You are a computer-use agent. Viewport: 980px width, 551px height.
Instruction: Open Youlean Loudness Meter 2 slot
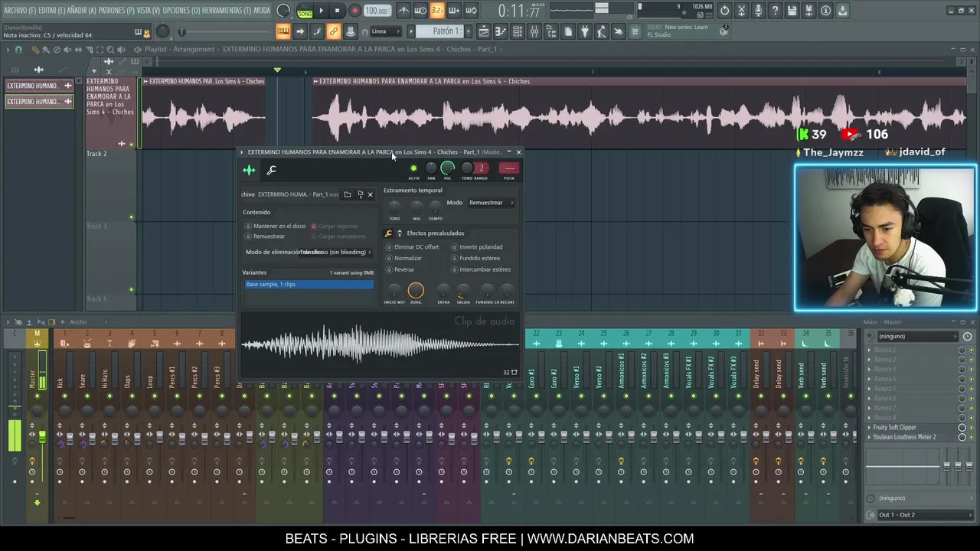point(904,437)
